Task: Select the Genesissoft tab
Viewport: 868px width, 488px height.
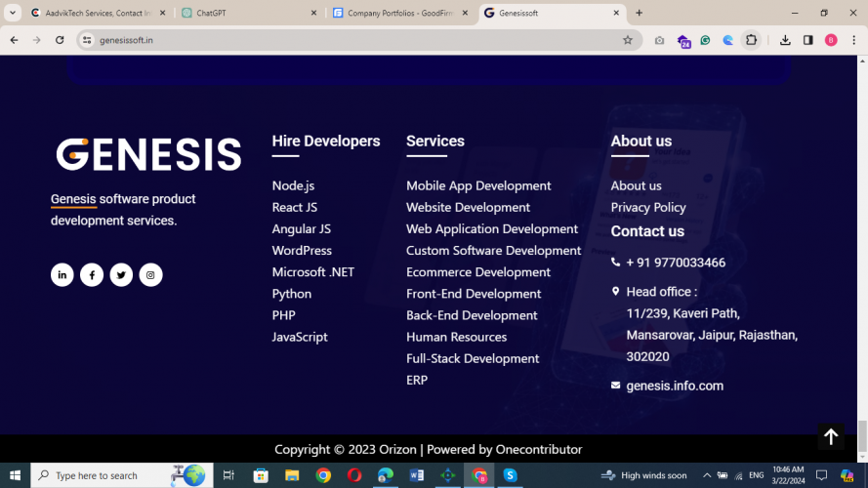Action: pos(552,13)
